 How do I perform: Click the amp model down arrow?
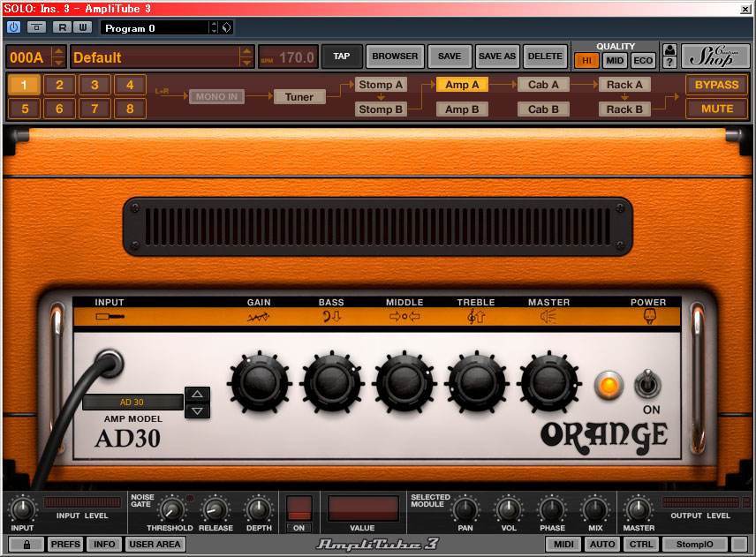197,410
